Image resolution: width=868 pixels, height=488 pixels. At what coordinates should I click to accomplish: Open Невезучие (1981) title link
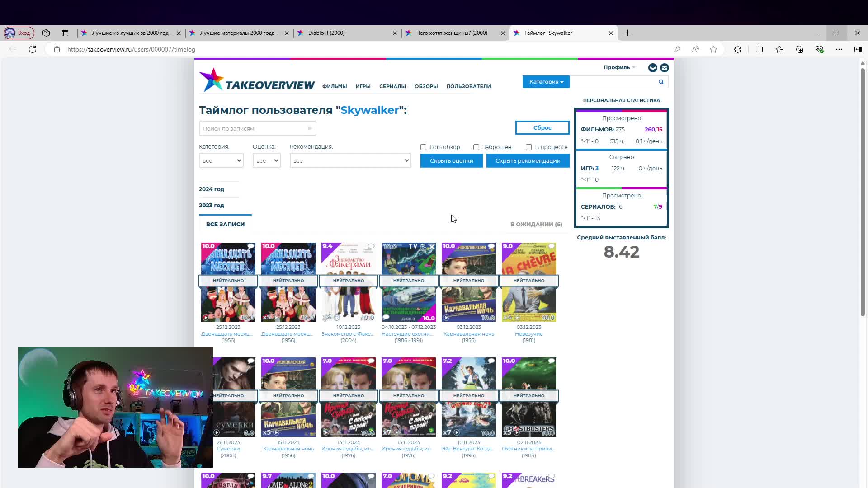tap(529, 334)
